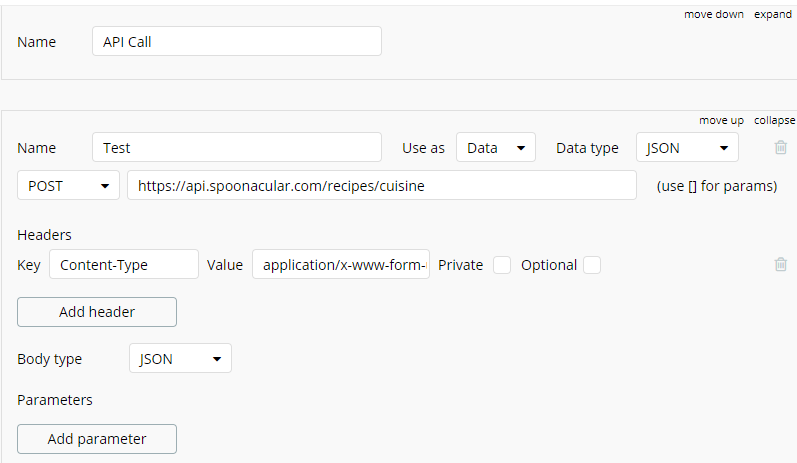The image size is (797, 463).
Task: Click the Test name input field
Action: pyautogui.click(x=236, y=148)
